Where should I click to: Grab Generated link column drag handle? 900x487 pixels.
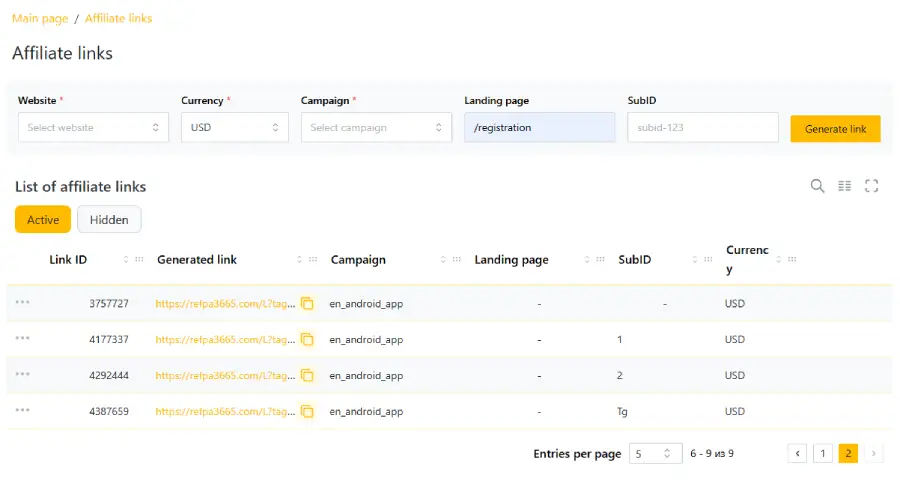(313, 260)
